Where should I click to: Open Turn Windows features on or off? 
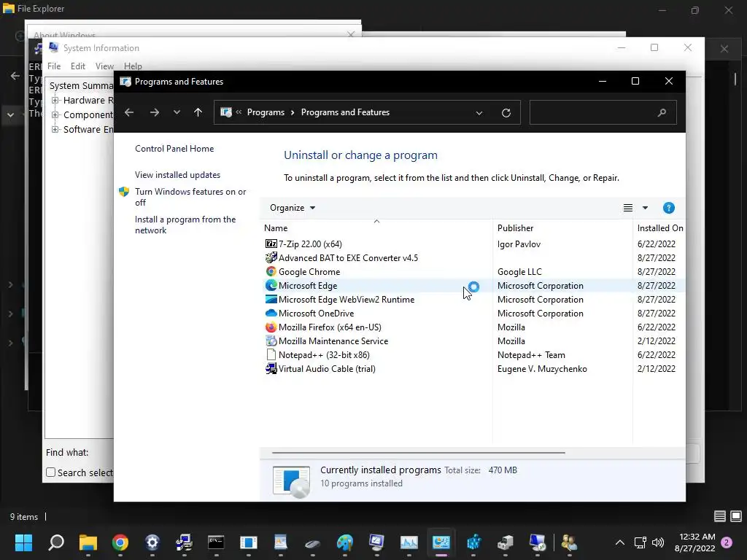tap(190, 197)
